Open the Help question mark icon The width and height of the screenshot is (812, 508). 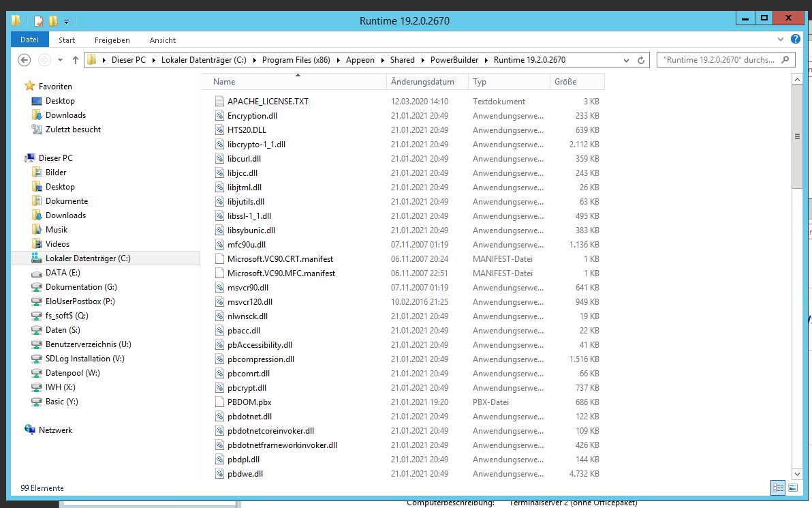(x=795, y=40)
